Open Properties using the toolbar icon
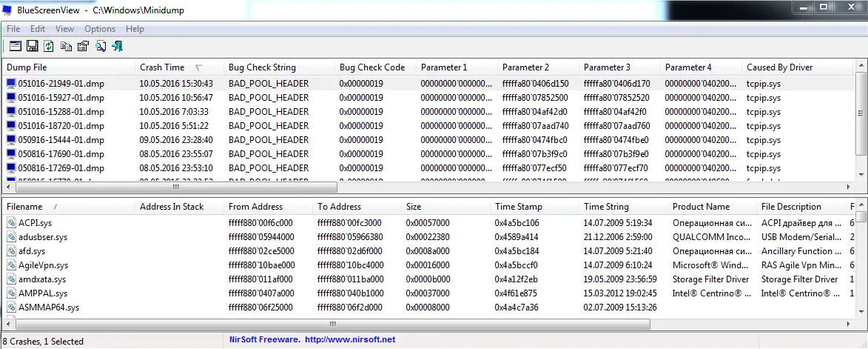 click(83, 46)
